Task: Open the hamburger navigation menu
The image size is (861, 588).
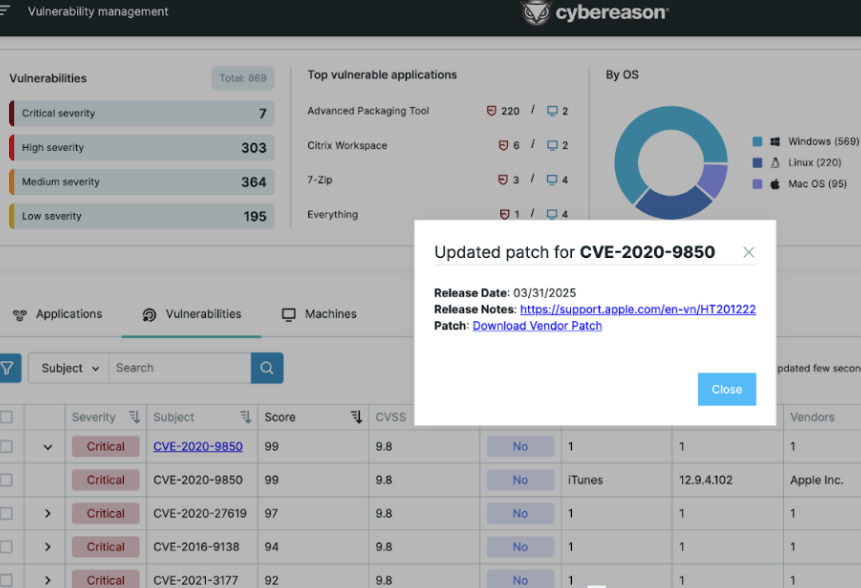Action: (x=5, y=11)
